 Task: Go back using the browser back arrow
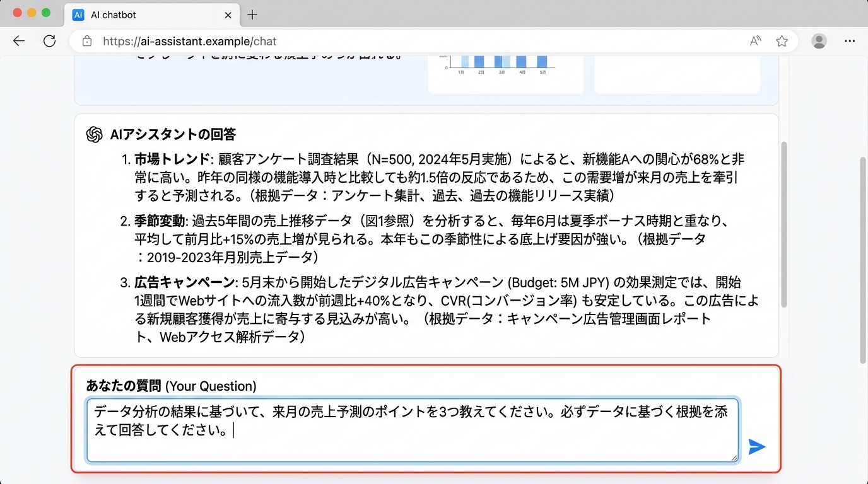pos(19,41)
